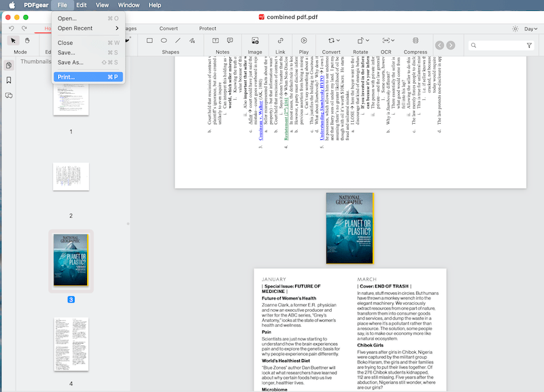Go to next view with right arrow

tap(451, 45)
